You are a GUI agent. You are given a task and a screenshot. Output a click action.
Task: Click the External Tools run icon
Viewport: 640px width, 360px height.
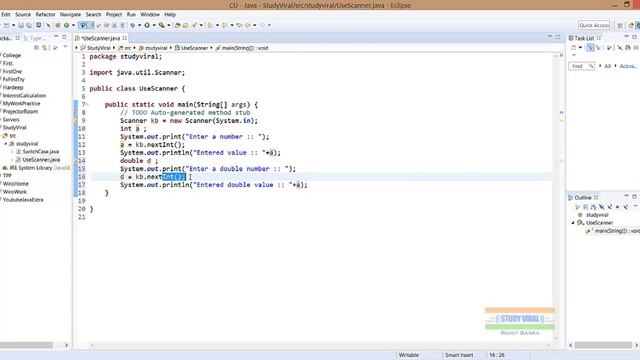point(162,25)
